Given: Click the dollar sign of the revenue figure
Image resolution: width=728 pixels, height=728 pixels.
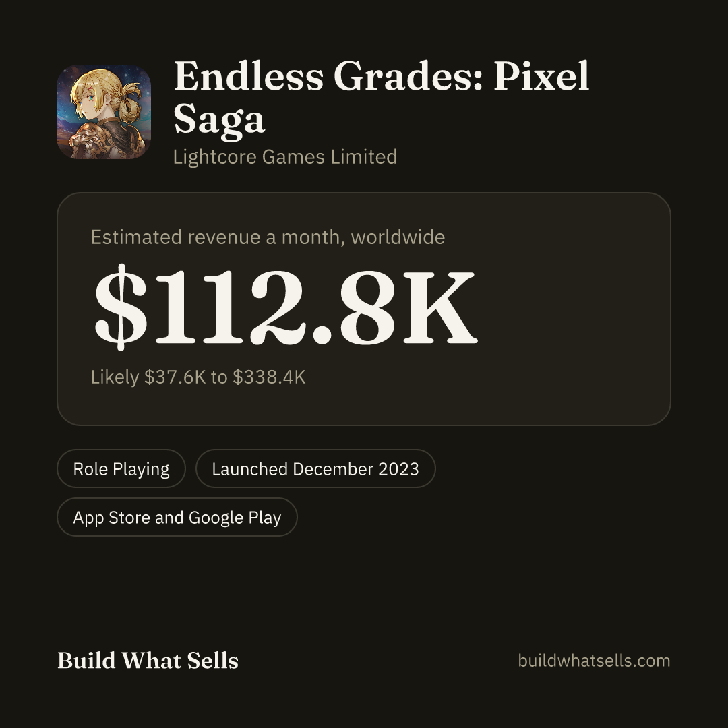Looking at the screenshot, I should tap(120, 307).
